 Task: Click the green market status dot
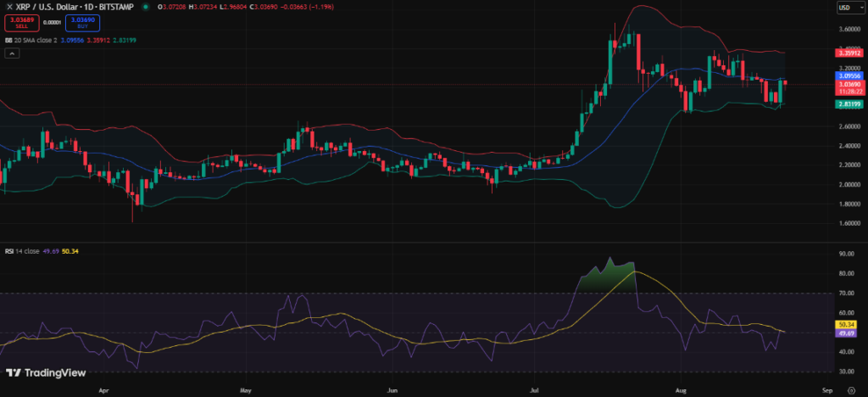(x=146, y=7)
